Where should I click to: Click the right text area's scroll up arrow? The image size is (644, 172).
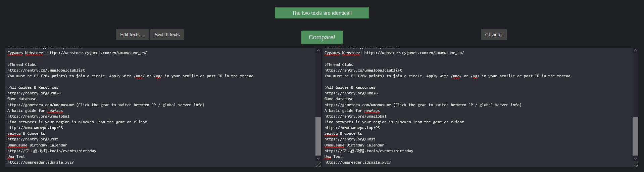click(635, 51)
